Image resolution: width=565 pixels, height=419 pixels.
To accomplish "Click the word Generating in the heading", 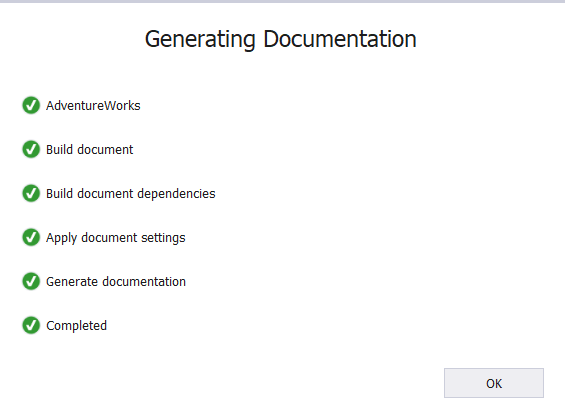I will click(200, 39).
